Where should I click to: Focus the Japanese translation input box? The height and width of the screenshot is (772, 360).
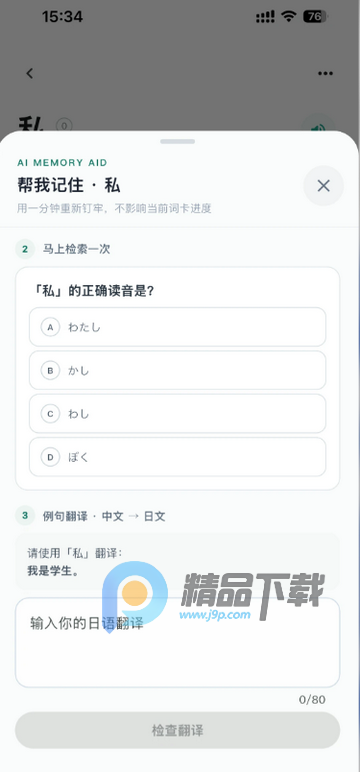[x=177, y=643]
